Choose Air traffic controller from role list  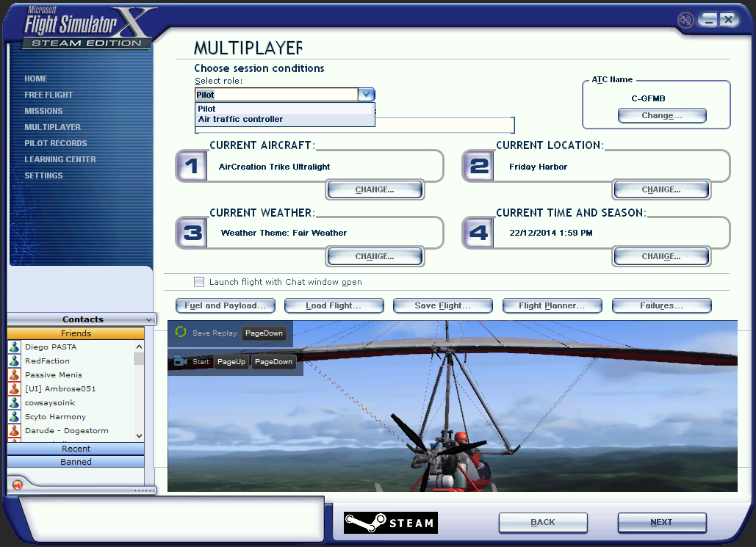click(240, 119)
